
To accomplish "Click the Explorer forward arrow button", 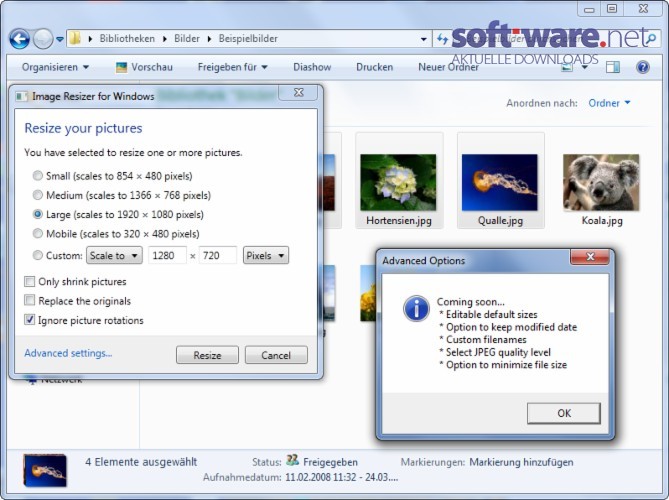I will click(x=43, y=39).
